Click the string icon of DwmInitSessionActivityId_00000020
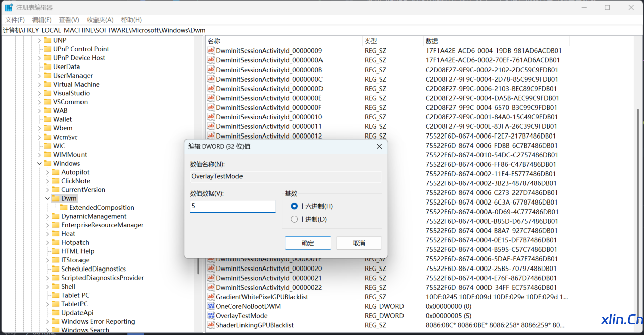 [211, 269]
